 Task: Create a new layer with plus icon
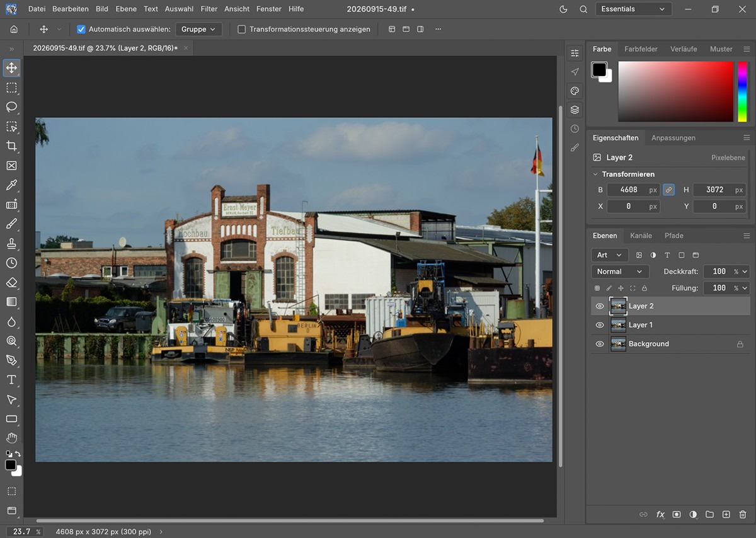[x=726, y=515]
